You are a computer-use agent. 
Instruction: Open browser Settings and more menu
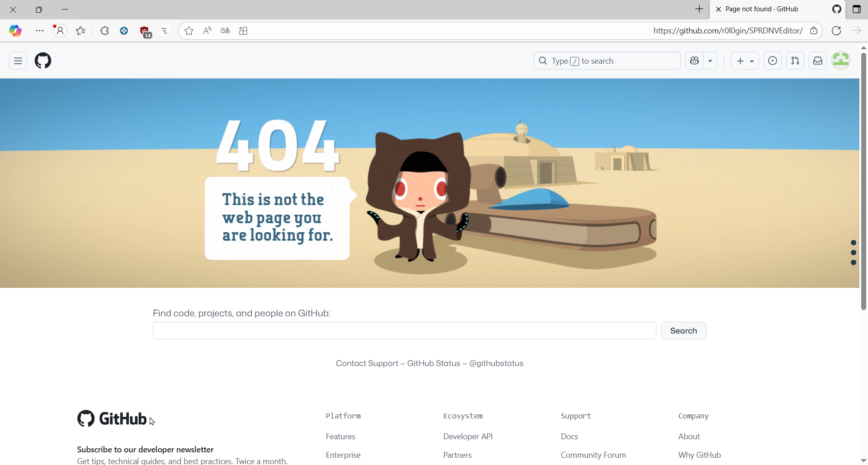click(x=40, y=31)
